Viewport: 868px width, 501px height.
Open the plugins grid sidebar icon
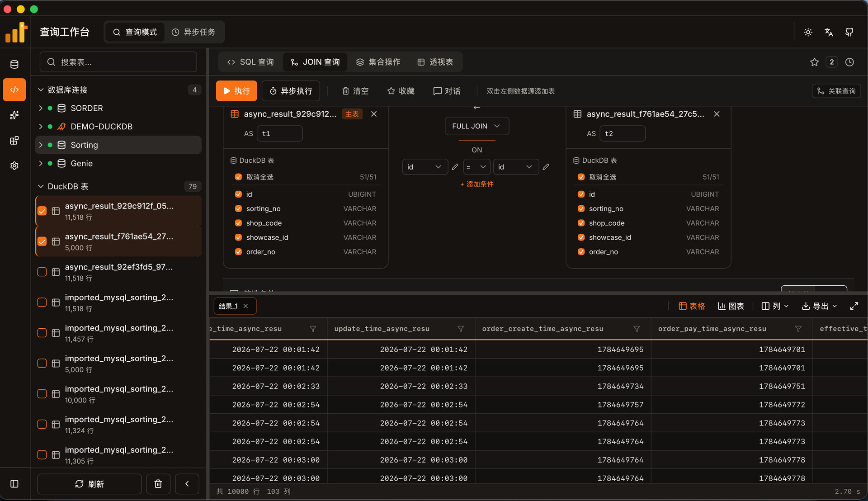pos(14,140)
